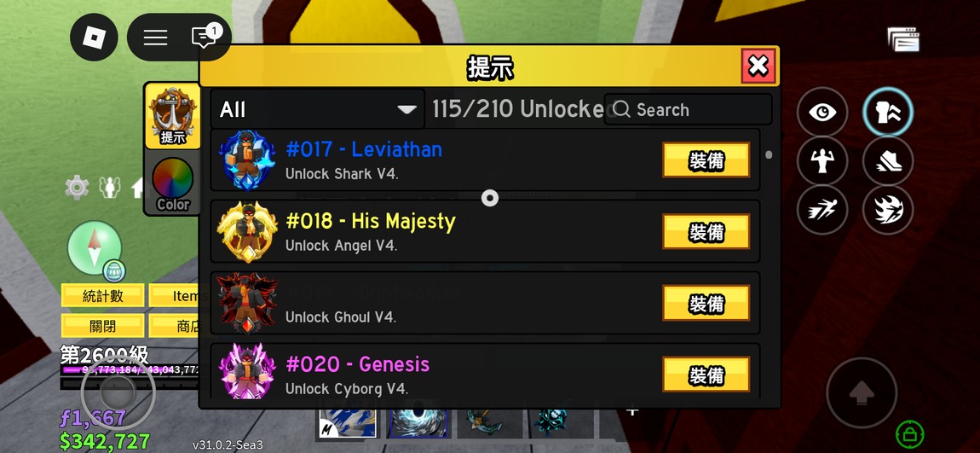Toggle the green shift lock icon
The image size is (980, 453).
click(909, 434)
